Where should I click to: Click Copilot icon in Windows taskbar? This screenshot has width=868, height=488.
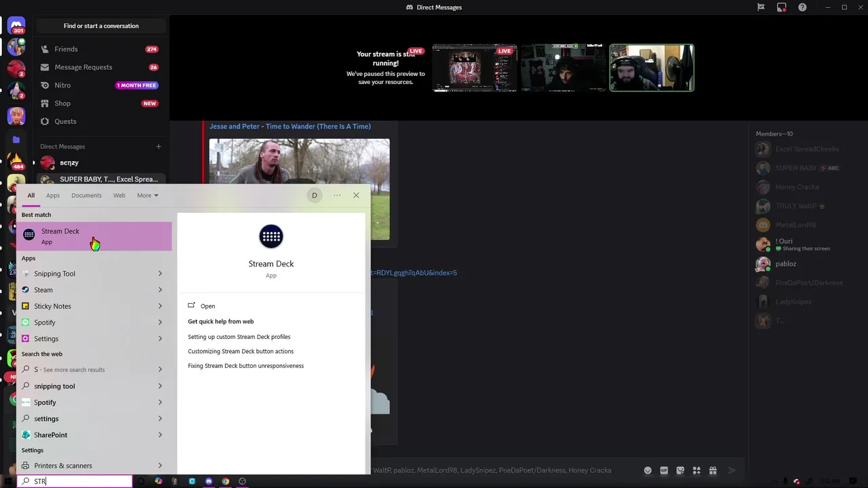pos(158,481)
